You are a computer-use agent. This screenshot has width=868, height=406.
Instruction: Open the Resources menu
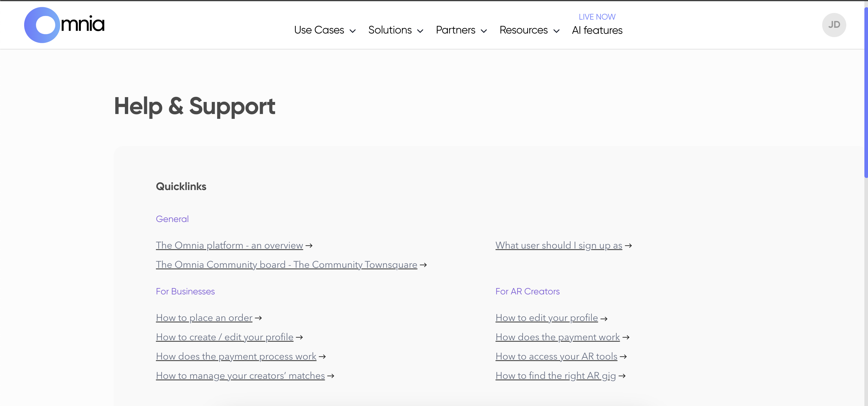pyautogui.click(x=523, y=30)
